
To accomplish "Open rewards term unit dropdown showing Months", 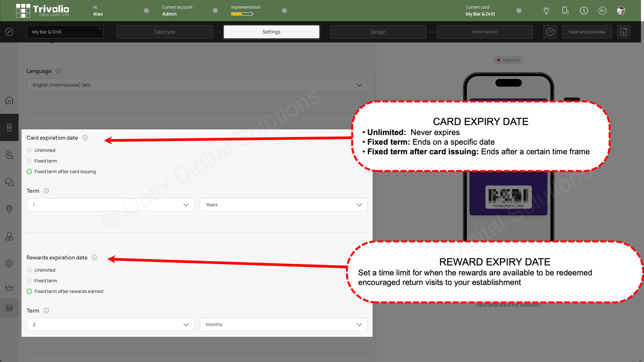I will coord(283,325).
